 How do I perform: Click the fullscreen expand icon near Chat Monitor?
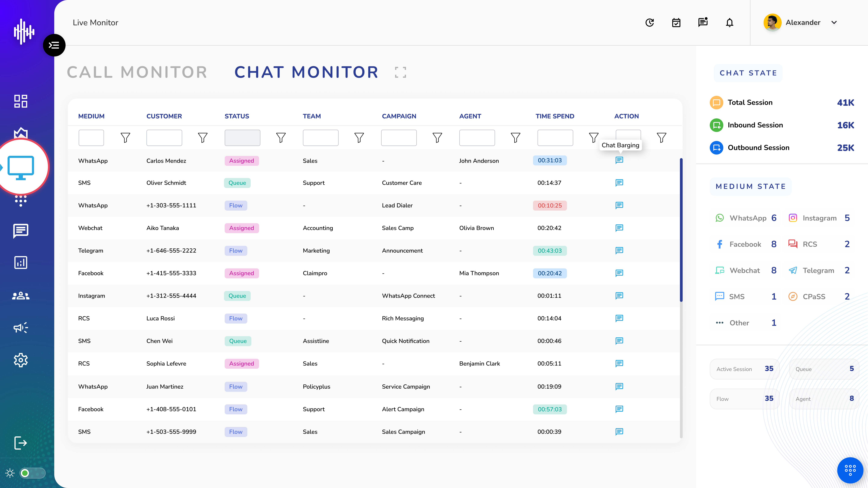point(400,72)
